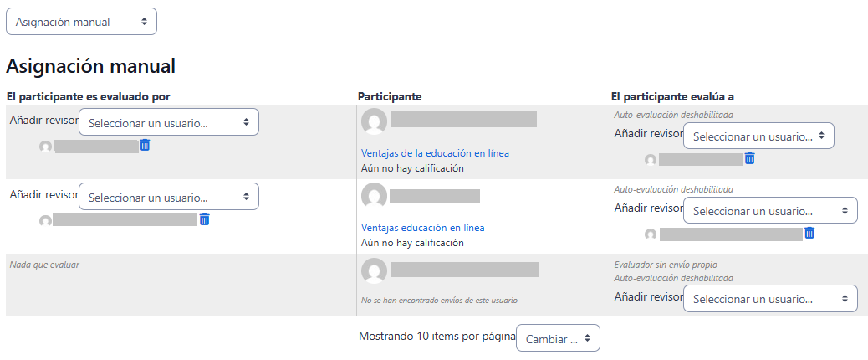Click small reviewee avatar in second row right
The image size is (868, 360).
651,234
